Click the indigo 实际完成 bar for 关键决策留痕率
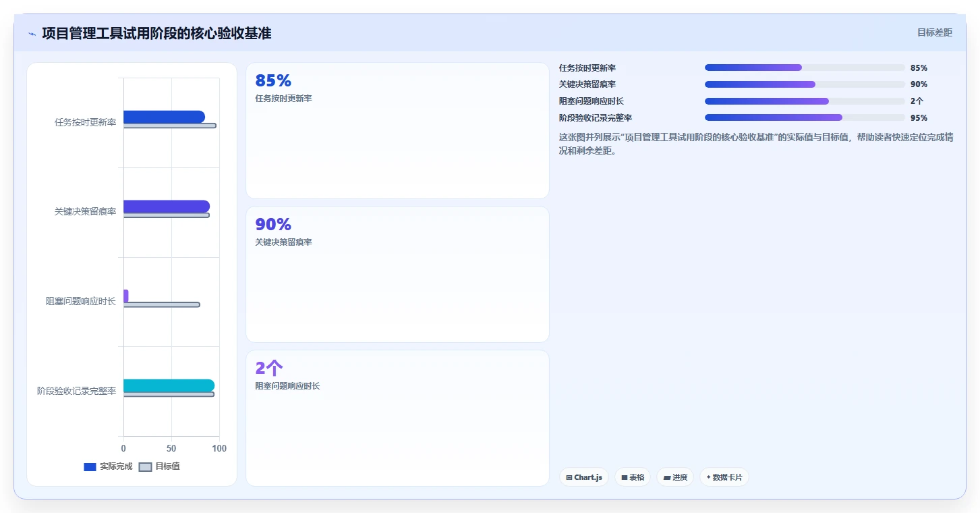Image resolution: width=980 pixels, height=513 pixels. pyautogui.click(x=167, y=207)
